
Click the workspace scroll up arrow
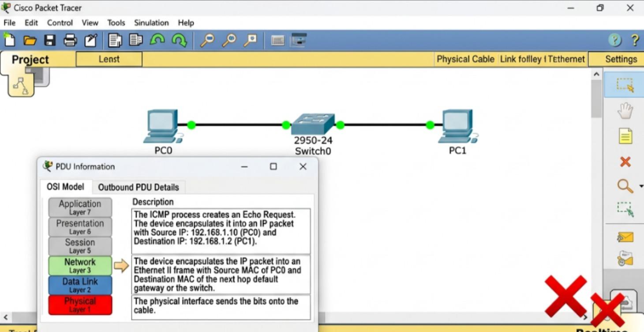(x=596, y=75)
